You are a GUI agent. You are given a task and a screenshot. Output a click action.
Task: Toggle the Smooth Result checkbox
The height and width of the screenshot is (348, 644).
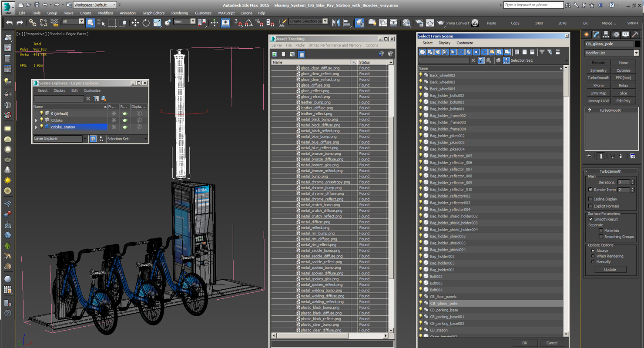click(x=590, y=219)
